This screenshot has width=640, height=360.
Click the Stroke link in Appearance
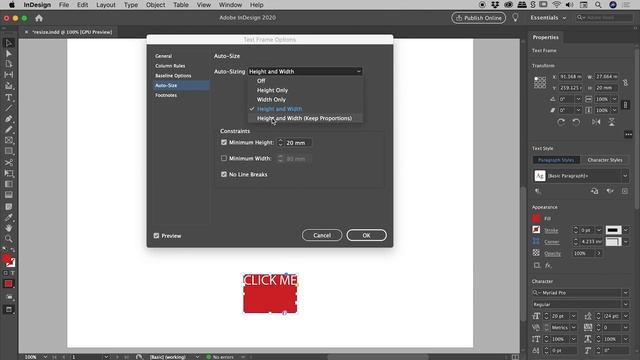click(551, 230)
